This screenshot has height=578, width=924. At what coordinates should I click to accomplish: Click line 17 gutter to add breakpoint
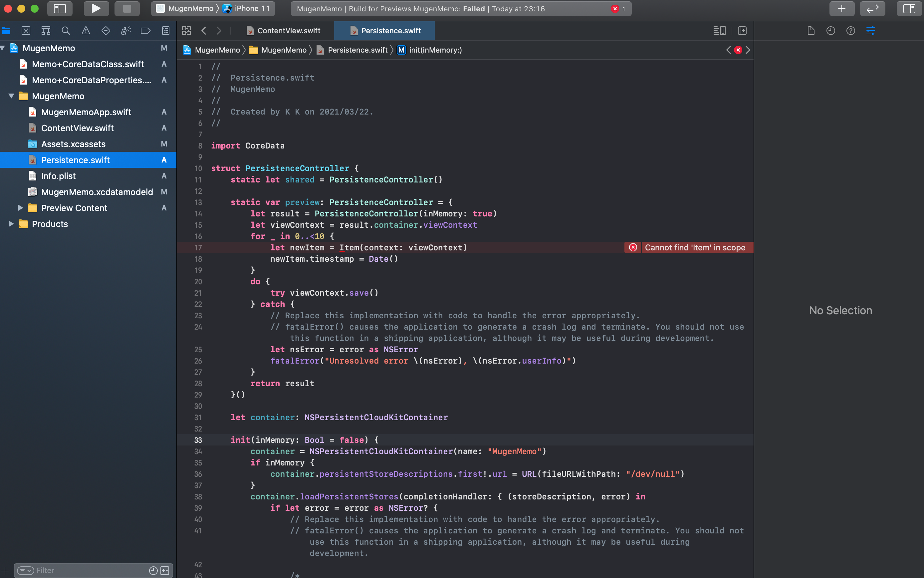[198, 248]
